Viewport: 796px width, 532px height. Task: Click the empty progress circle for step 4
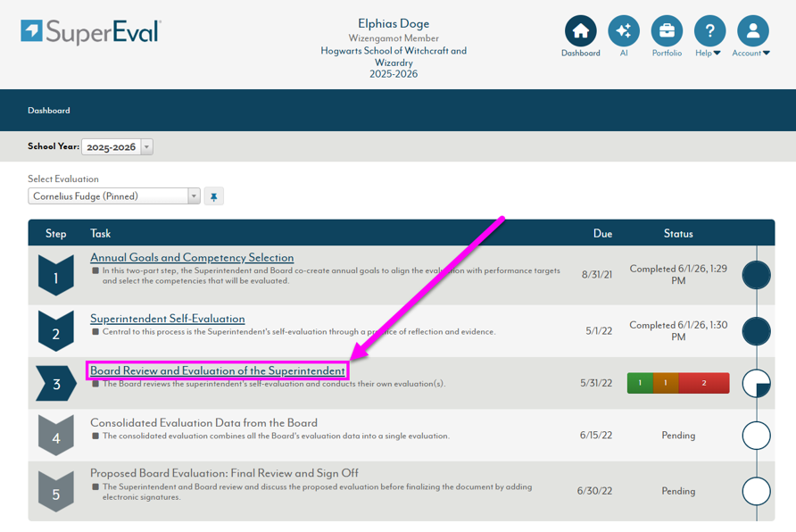pos(757,436)
